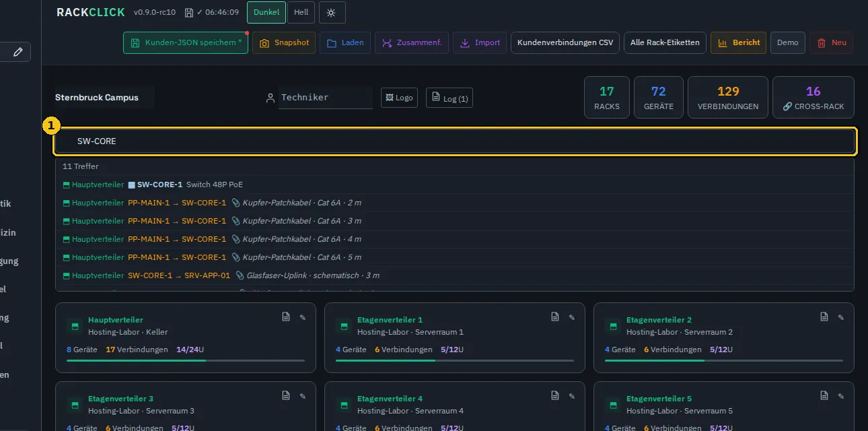The width and height of the screenshot is (868, 431).
Task: Open the document icon on Etagenverteiler 3 card
Action: [x=286, y=396]
